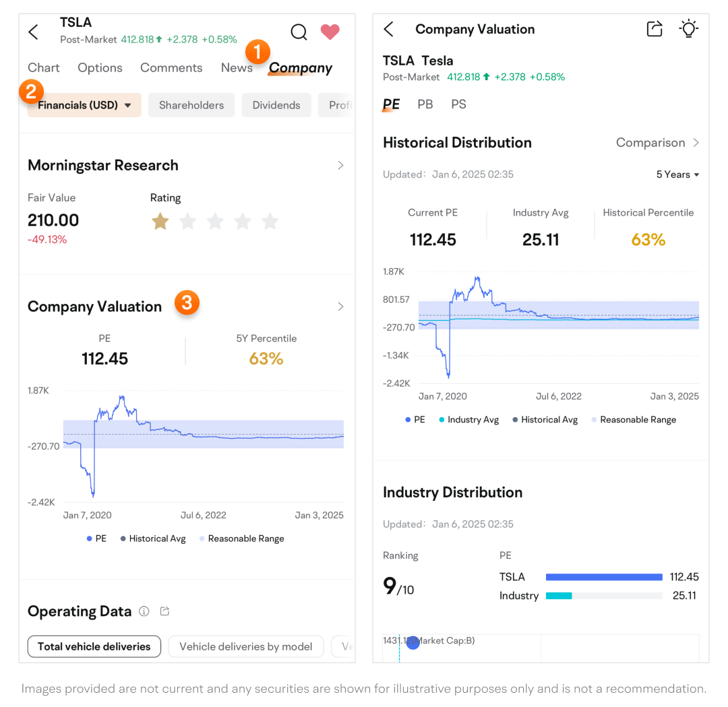This screenshot has height=707, width=728.
Task: Toggle the heart favorite icon
Action: 330,32
